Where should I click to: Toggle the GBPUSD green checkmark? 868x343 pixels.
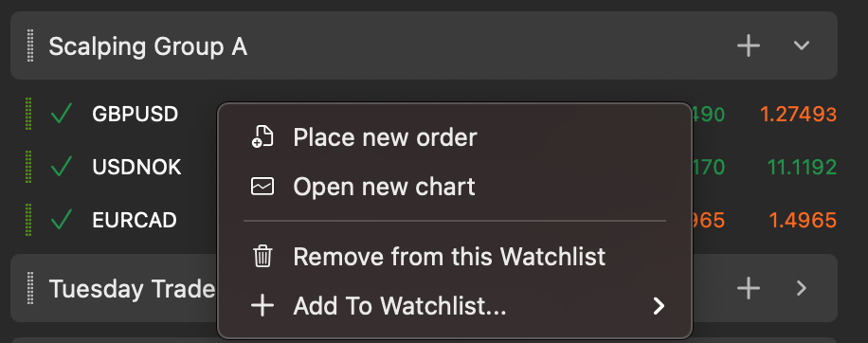coord(61,114)
